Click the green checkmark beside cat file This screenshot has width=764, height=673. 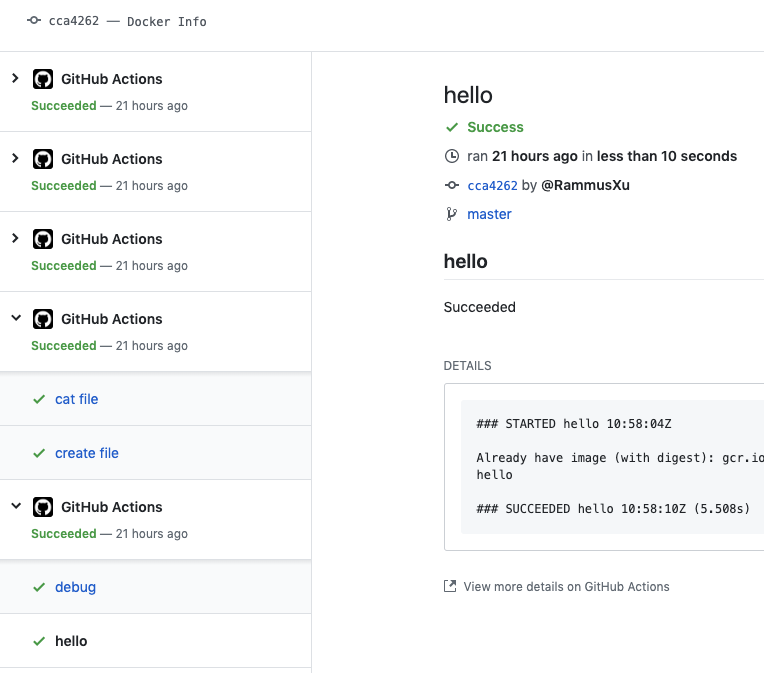point(39,399)
